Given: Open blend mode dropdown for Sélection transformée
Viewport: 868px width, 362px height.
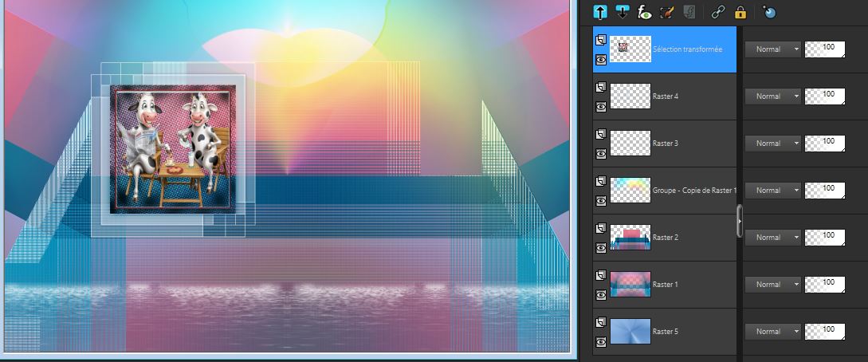Looking at the screenshot, I should 773,49.
